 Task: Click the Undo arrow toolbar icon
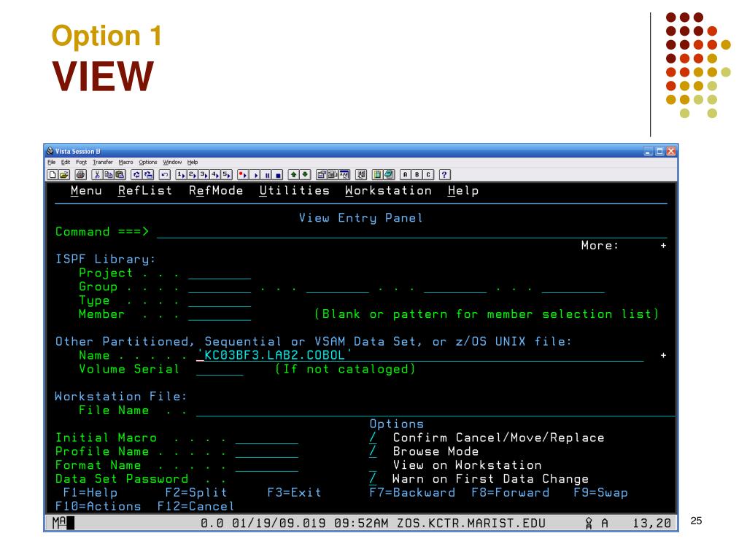[165, 175]
